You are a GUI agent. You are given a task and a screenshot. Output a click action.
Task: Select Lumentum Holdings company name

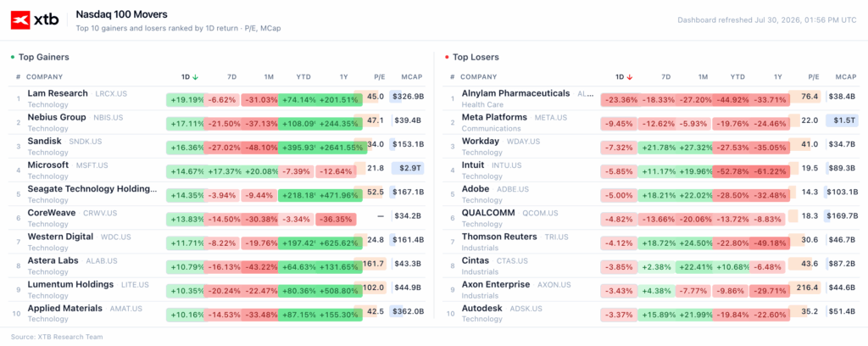70,284
